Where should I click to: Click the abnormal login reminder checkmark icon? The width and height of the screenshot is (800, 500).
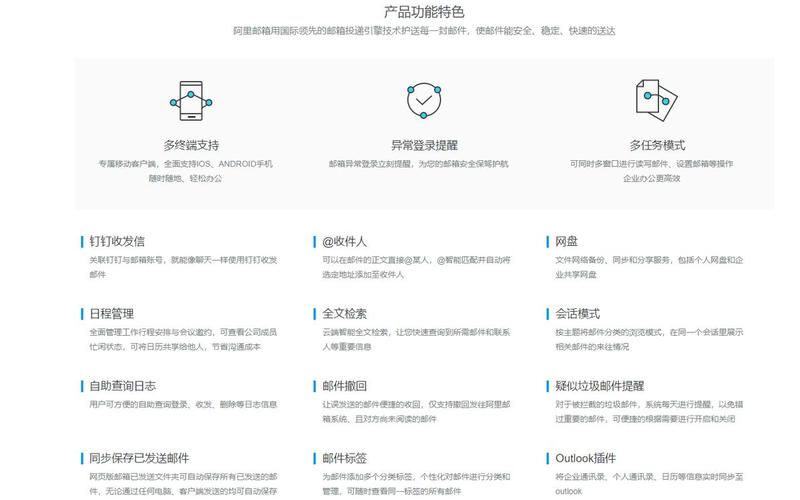pos(424,101)
